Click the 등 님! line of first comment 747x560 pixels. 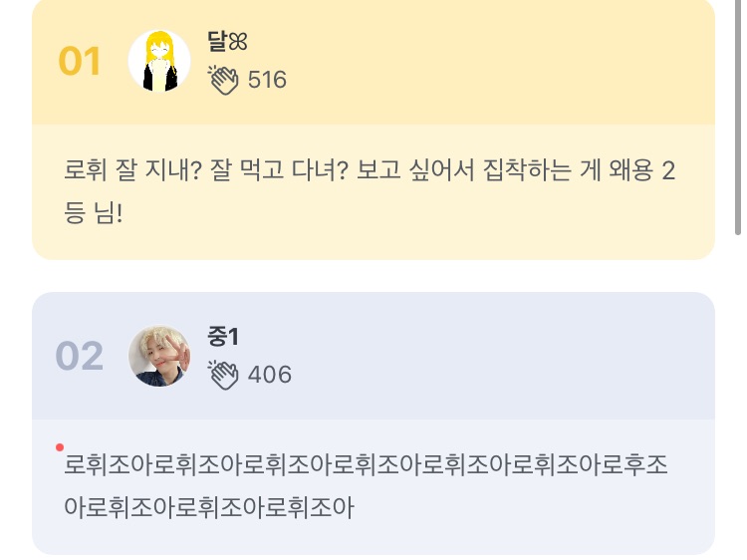coord(94,213)
